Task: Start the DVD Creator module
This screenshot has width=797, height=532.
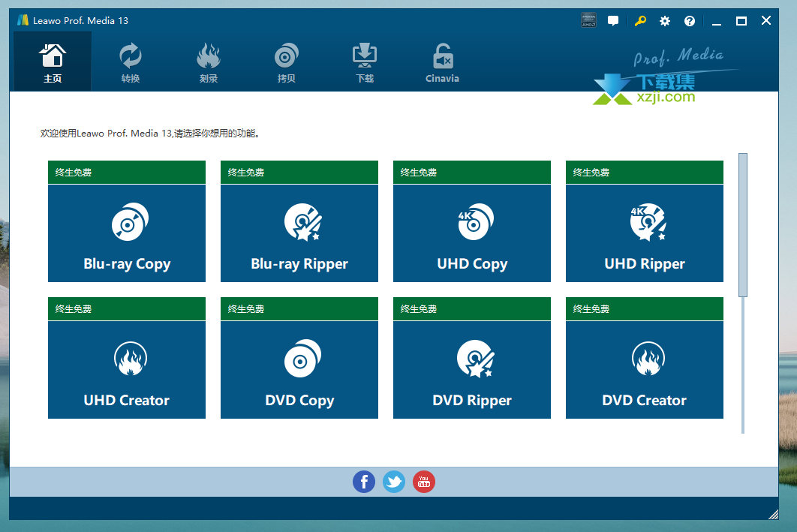Action: pyautogui.click(x=645, y=369)
